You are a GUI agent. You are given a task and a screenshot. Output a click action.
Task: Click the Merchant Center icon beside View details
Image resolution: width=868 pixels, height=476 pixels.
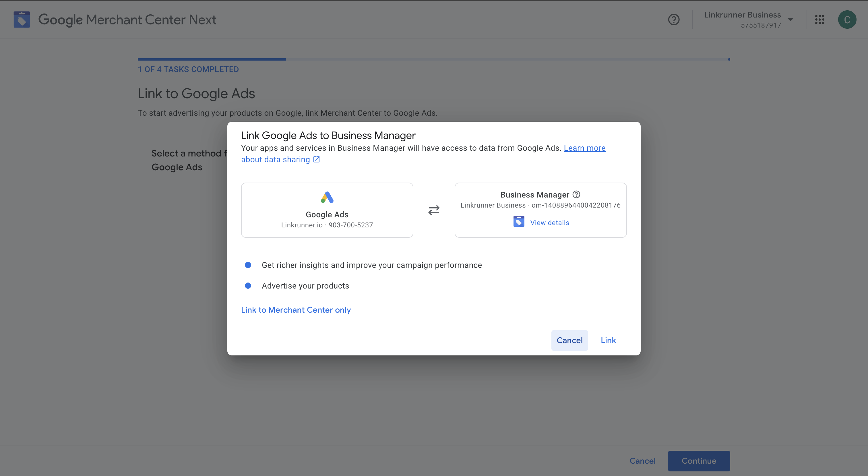point(519,221)
